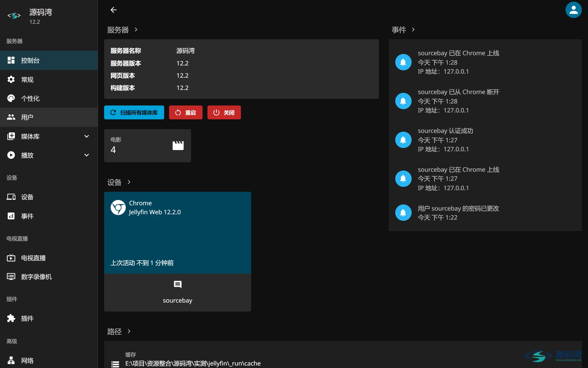588x368 pixels.
Task: Click bell icon for 密码已更改 event
Action: [x=403, y=213]
